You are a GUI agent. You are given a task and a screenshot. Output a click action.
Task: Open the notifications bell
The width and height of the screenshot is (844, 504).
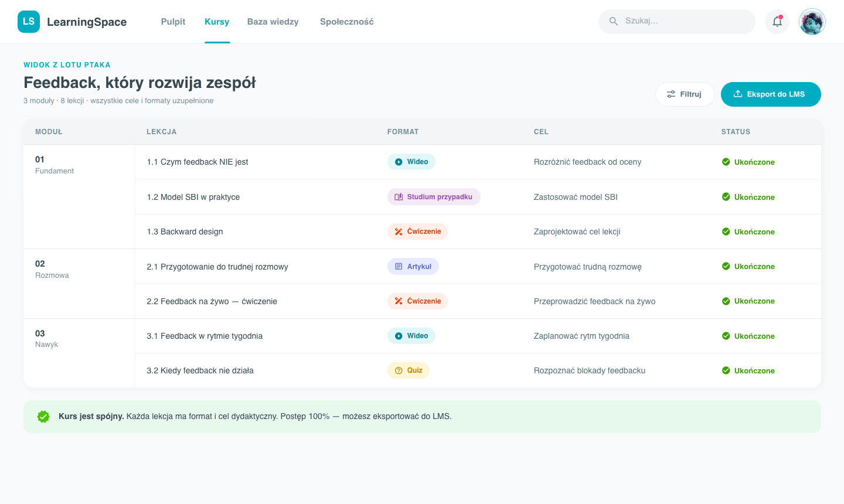point(777,22)
